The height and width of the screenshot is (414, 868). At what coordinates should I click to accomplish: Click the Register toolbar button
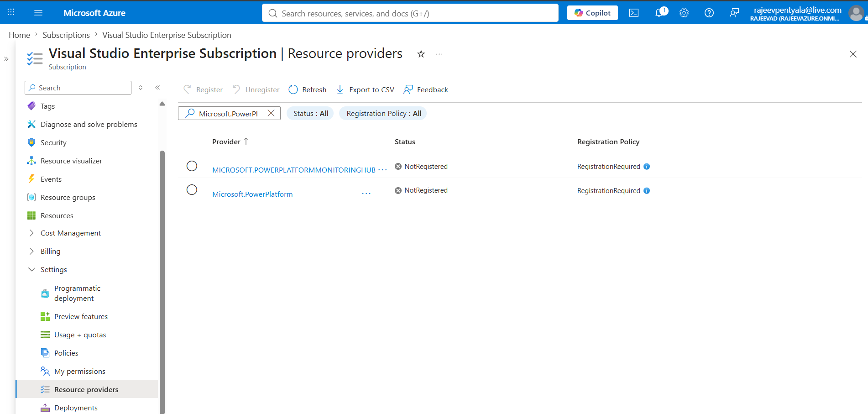pyautogui.click(x=203, y=89)
